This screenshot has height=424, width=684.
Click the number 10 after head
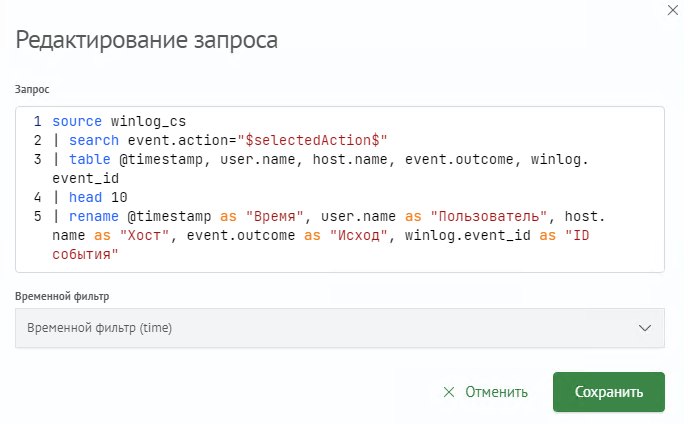pyautogui.click(x=119, y=197)
